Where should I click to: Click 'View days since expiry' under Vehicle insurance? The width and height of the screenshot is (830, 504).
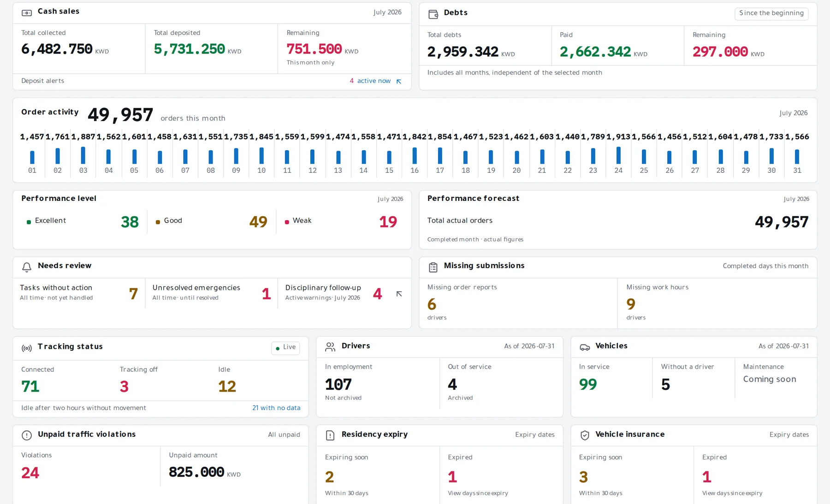click(732, 493)
